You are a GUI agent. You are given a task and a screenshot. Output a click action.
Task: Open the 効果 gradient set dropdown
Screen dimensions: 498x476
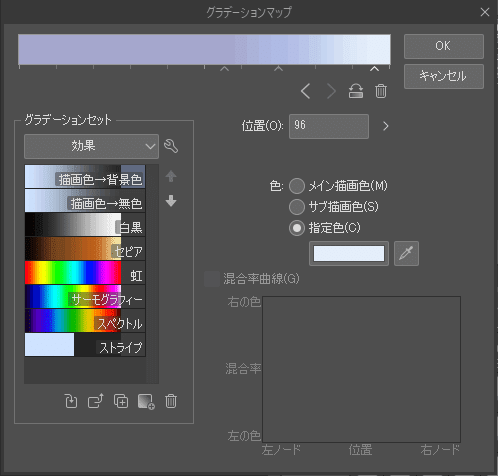coord(91,146)
